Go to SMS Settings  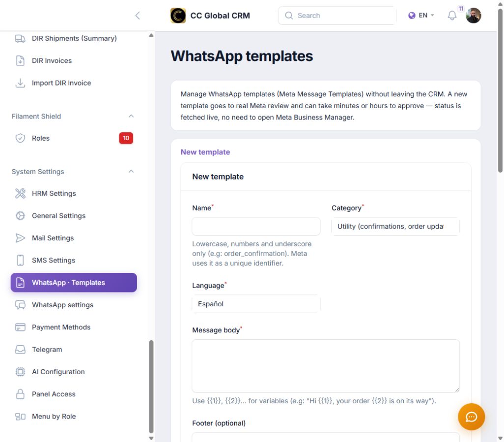point(74,260)
